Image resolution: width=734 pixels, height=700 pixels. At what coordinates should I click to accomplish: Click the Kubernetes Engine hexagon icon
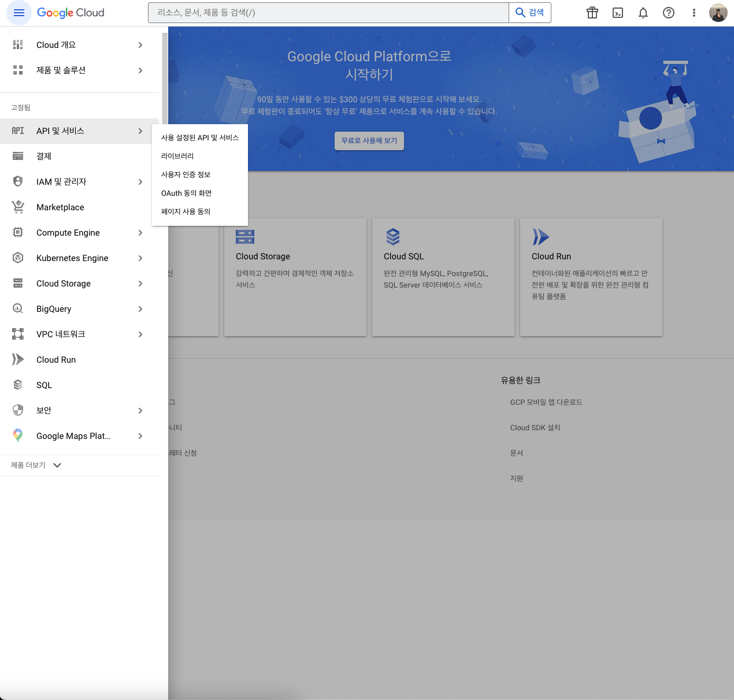point(18,258)
